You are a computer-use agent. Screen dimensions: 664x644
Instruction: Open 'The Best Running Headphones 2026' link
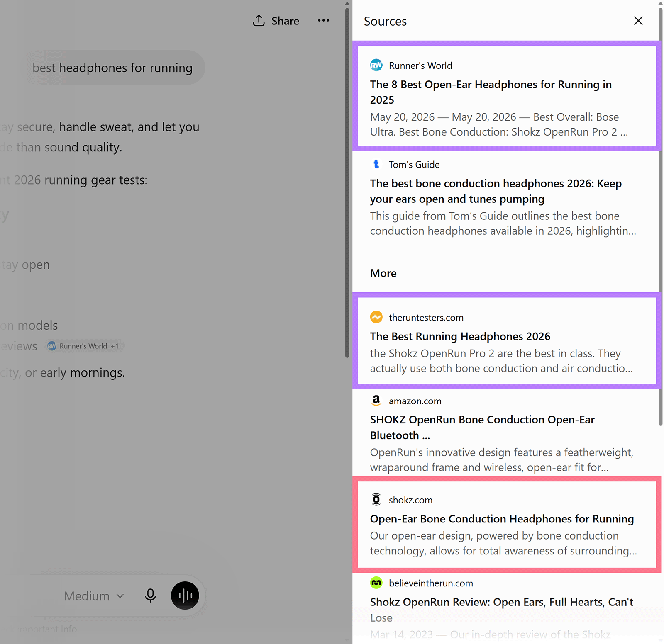tap(460, 336)
